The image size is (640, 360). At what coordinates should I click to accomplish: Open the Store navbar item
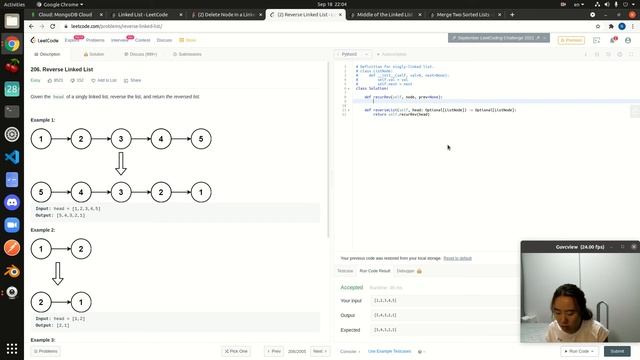188,40
